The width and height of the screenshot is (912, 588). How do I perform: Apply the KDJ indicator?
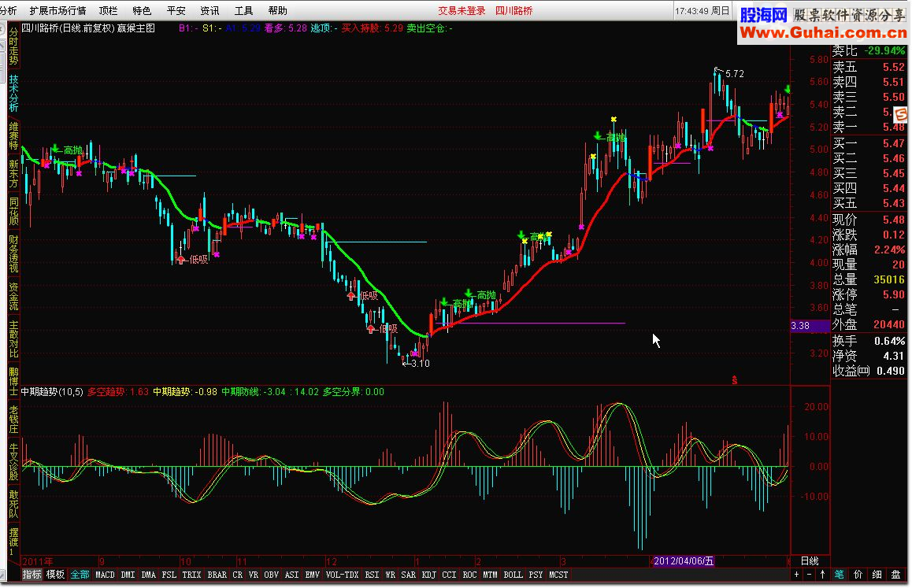click(428, 575)
